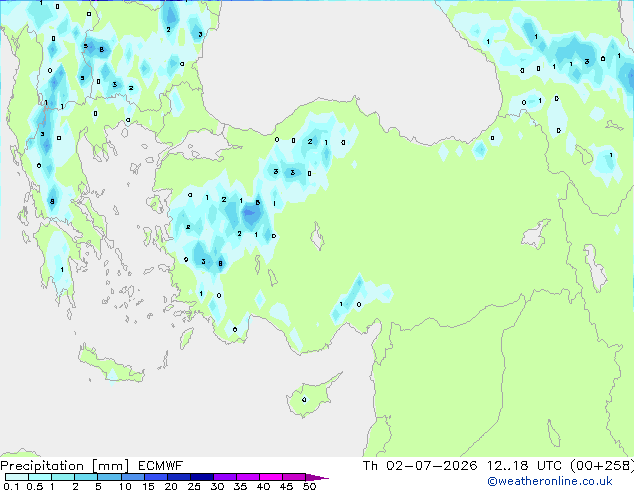
Task: Click the "35" legend scale label
Action: pyautogui.click(x=240, y=486)
